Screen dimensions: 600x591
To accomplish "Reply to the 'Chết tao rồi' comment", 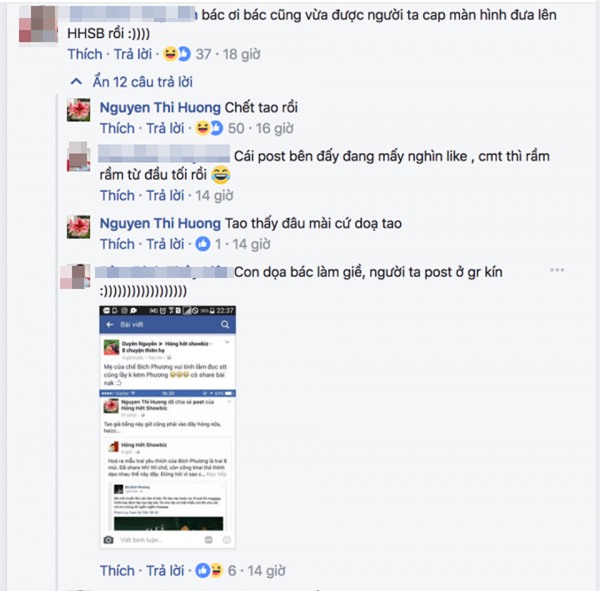I will 165,128.
